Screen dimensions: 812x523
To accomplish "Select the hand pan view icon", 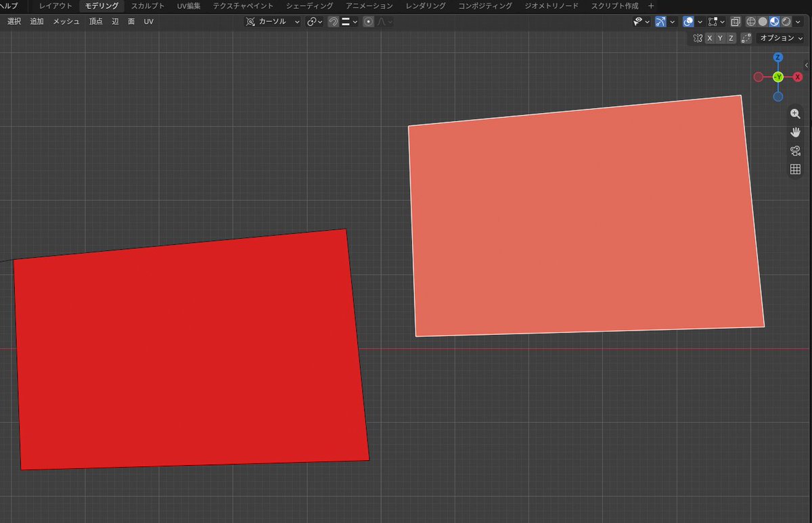I will (x=795, y=132).
